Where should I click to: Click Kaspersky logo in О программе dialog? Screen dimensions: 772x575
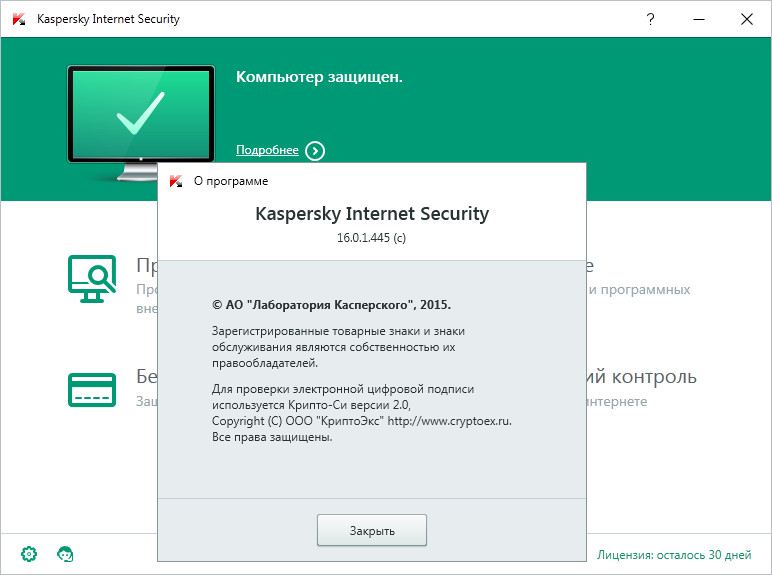pos(176,181)
